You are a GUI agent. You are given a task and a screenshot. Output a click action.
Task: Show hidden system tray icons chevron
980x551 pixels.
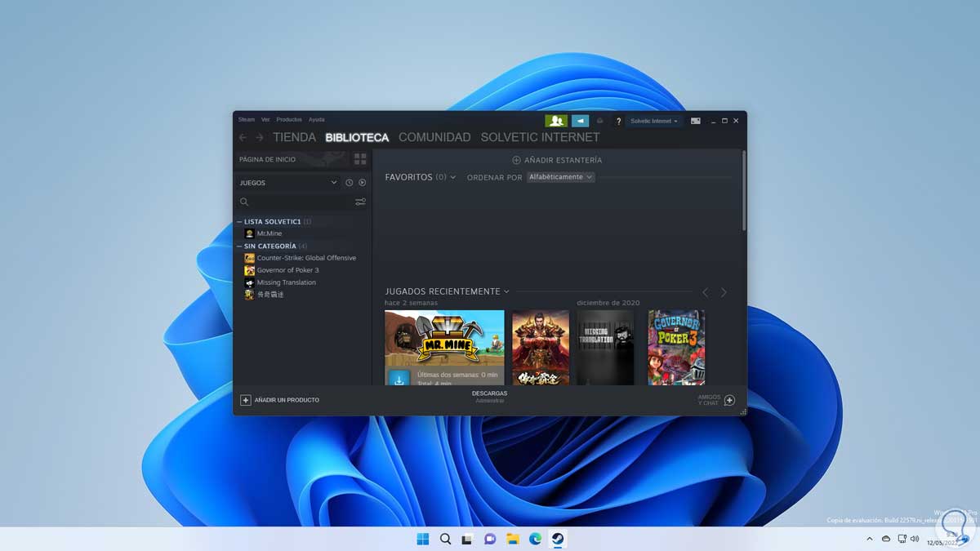871,539
